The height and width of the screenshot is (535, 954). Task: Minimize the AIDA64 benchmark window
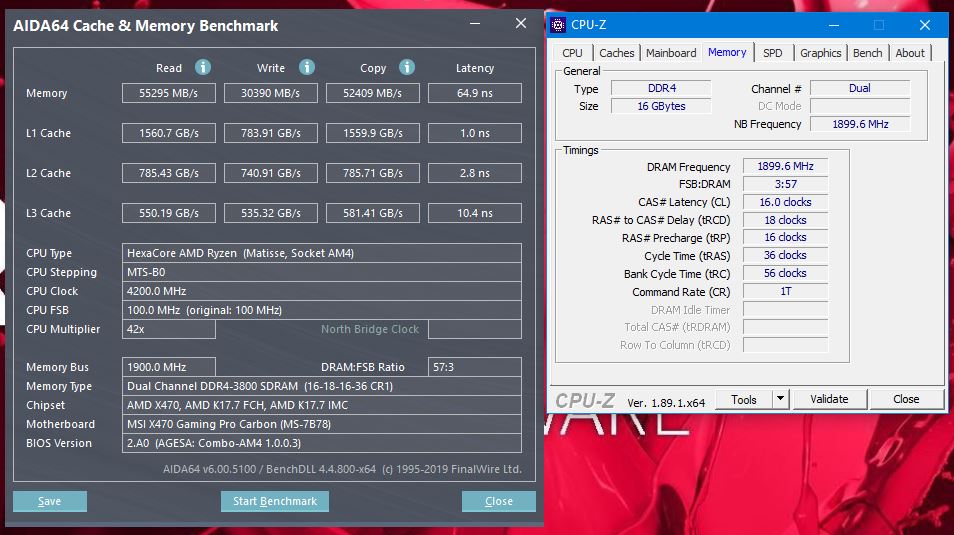point(475,24)
